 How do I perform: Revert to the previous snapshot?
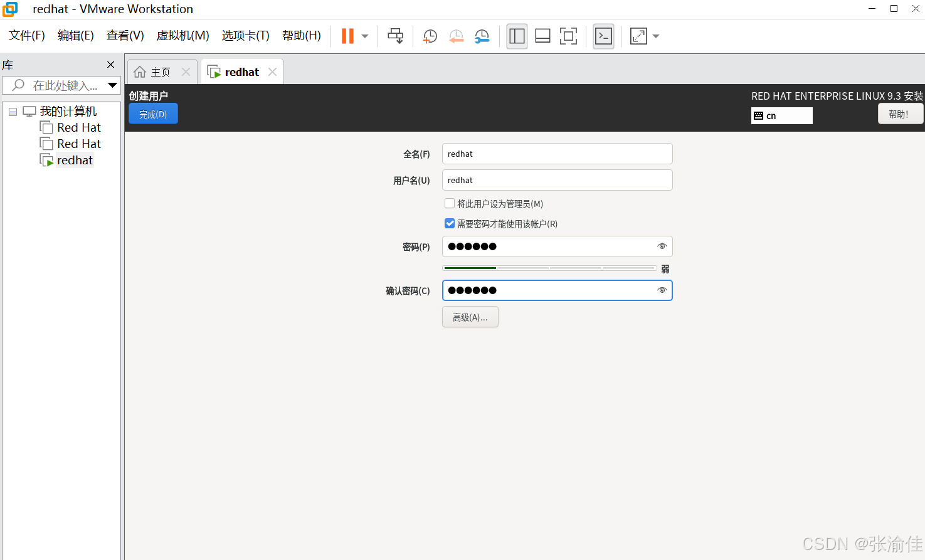pos(456,36)
